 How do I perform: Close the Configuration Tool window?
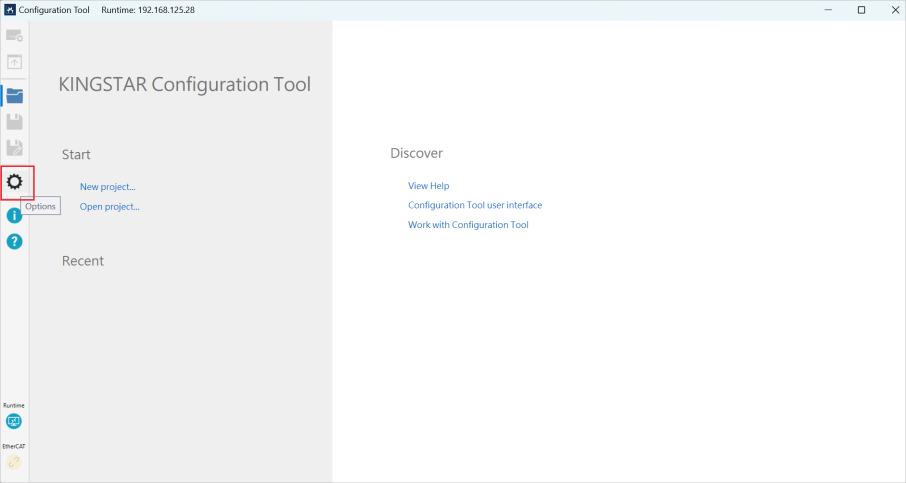point(894,10)
